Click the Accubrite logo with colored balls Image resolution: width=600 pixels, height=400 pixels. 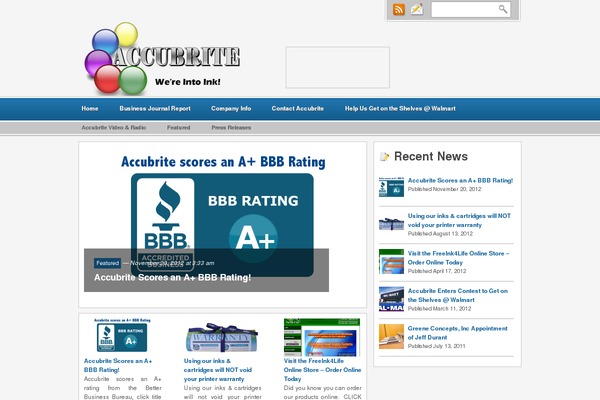(x=162, y=58)
